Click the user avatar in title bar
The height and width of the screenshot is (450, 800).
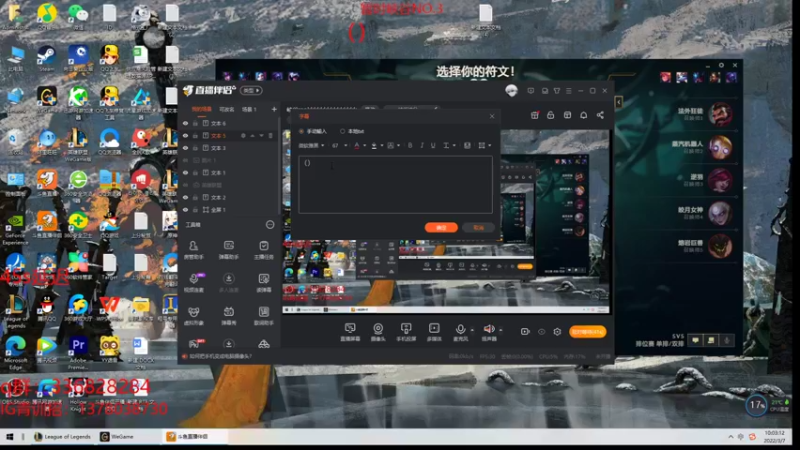(511, 91)
